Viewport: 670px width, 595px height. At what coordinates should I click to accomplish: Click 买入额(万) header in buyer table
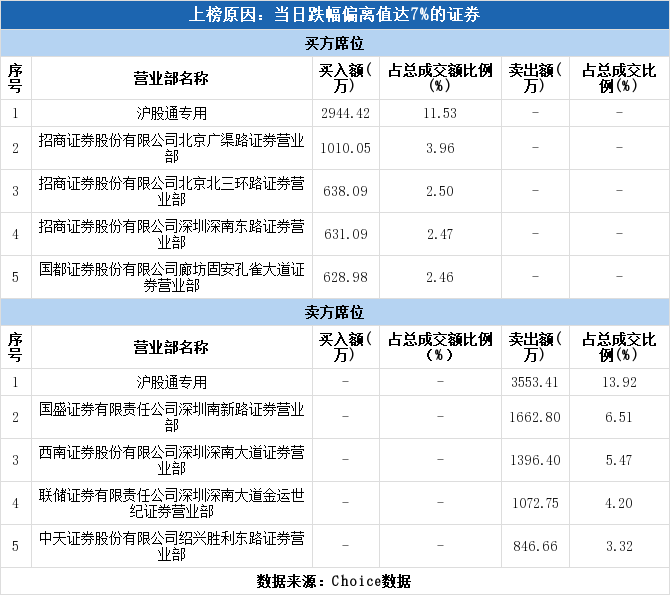click(345, 78)
